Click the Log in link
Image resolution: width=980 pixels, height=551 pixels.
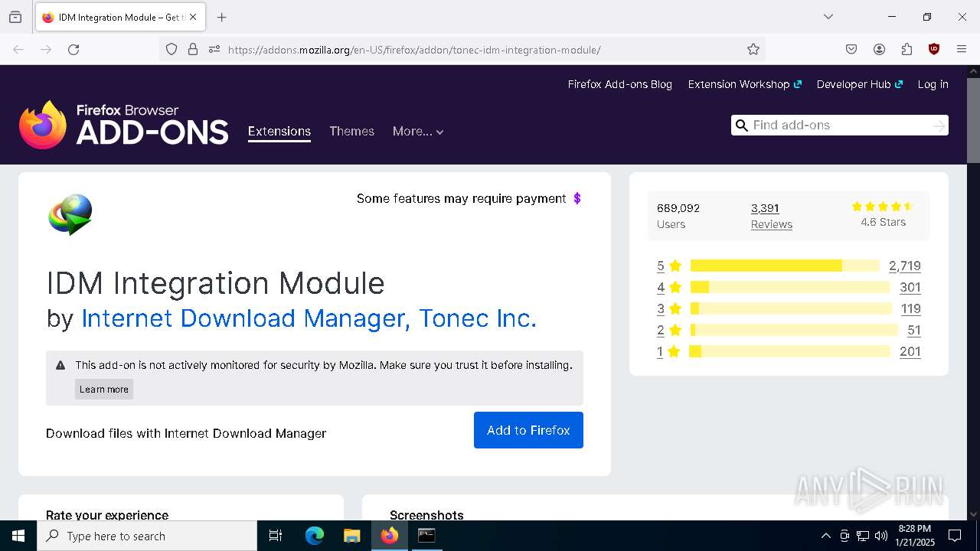click(933, 84)
